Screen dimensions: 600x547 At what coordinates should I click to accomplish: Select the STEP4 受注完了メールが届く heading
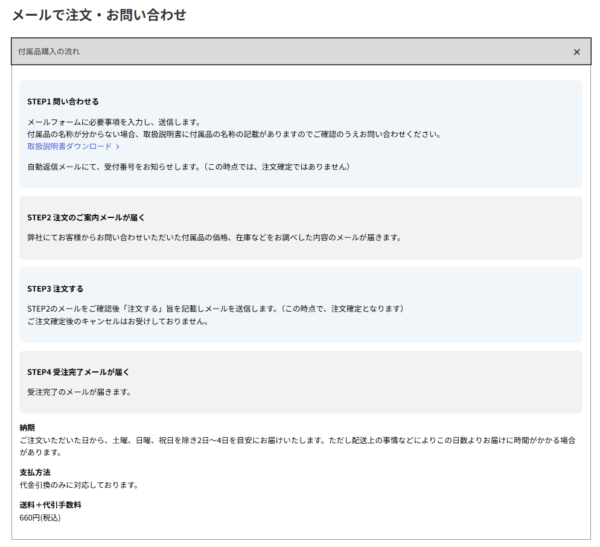coord(78,371)
